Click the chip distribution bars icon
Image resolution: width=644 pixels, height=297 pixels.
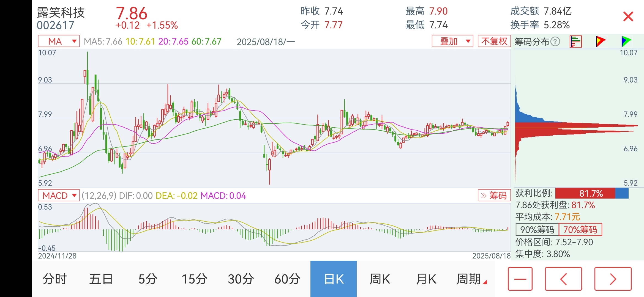pyautogui.click(x=575, y=42)
